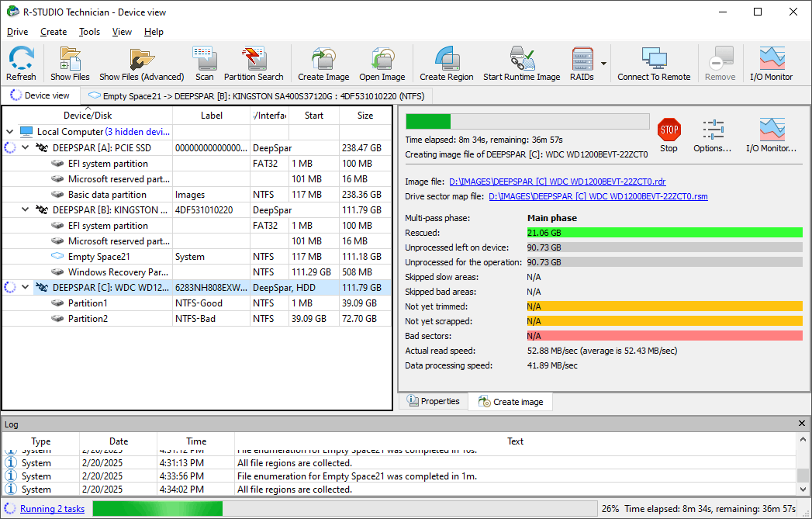Click the DEEPSPAR [B] KINGSTON drive icon

(x=42, y=209)
